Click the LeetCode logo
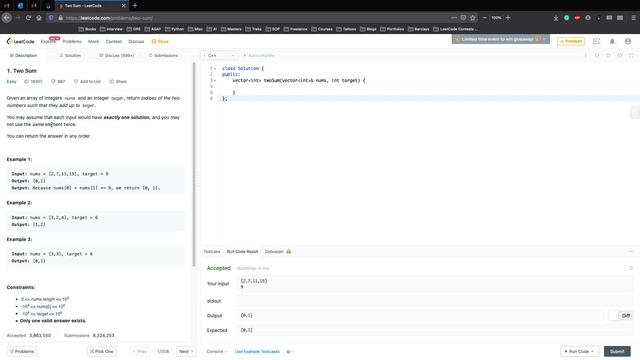The image size is (640, 360). (20, 41)
